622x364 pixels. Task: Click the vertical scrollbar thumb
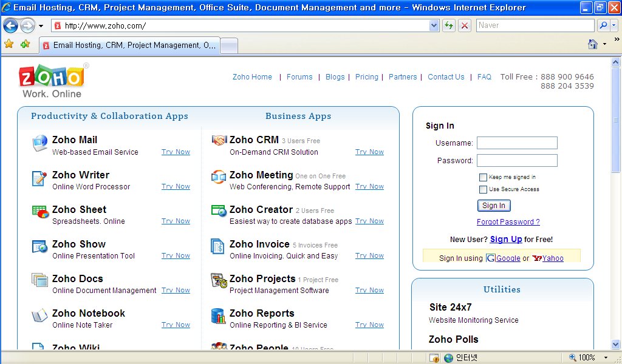pyautogui.click(x=616, y=120)
